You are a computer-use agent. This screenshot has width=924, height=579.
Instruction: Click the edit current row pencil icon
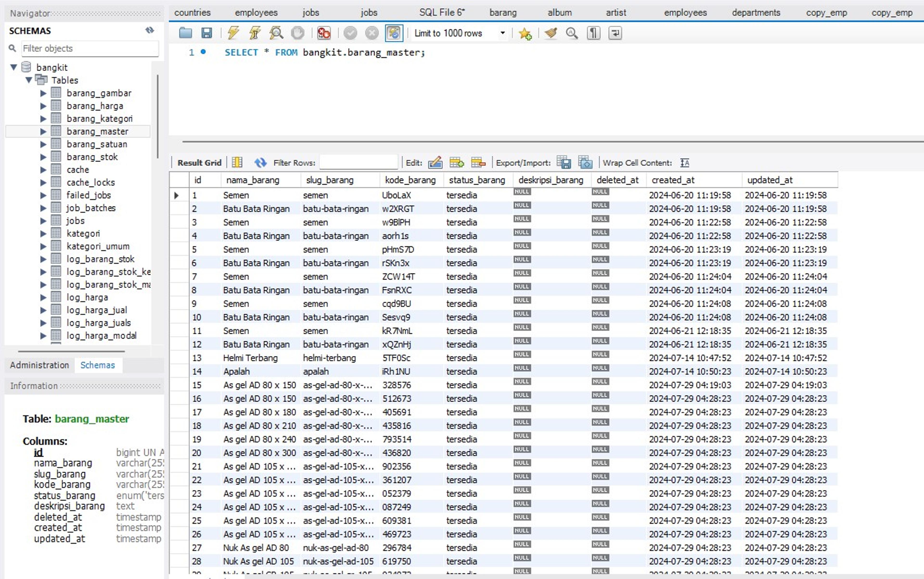435,162
